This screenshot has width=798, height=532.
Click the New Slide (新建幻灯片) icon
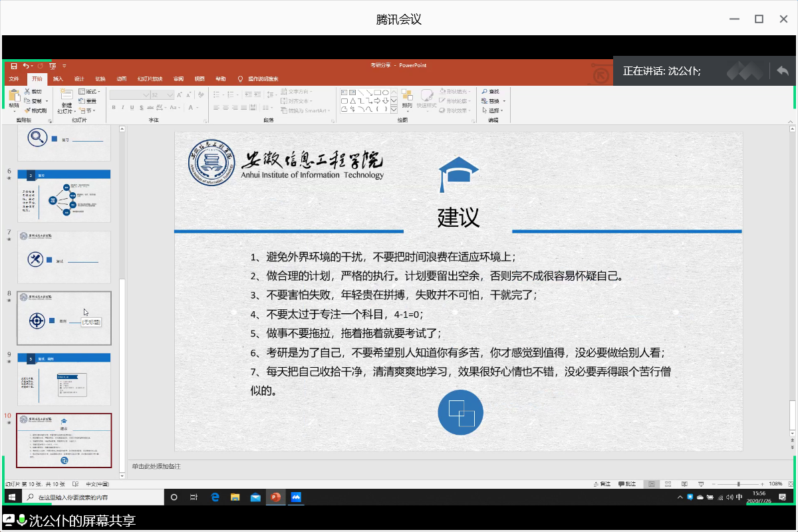(66, 94)
